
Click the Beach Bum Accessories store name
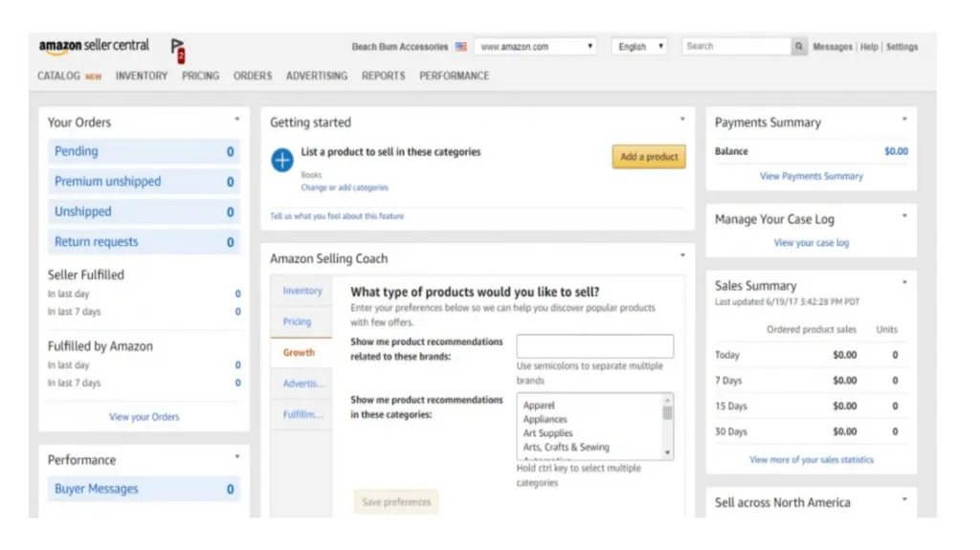[x=400, y=47]
